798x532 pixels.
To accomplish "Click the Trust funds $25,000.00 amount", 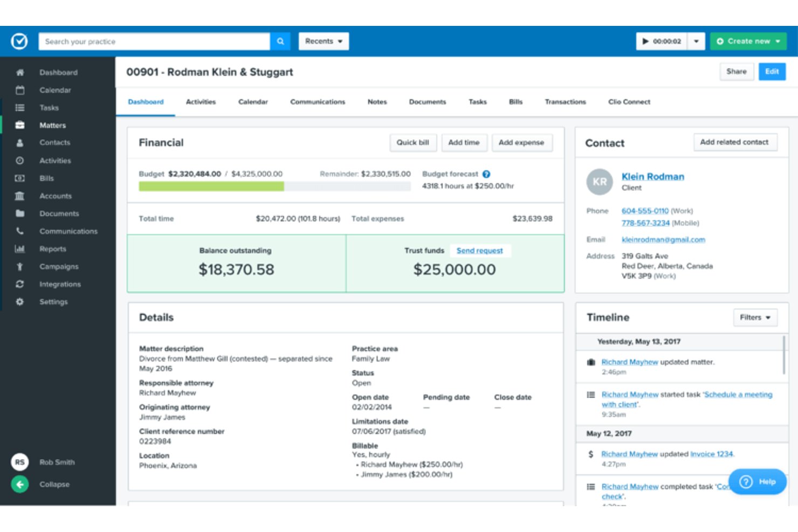I will (455, 270).
